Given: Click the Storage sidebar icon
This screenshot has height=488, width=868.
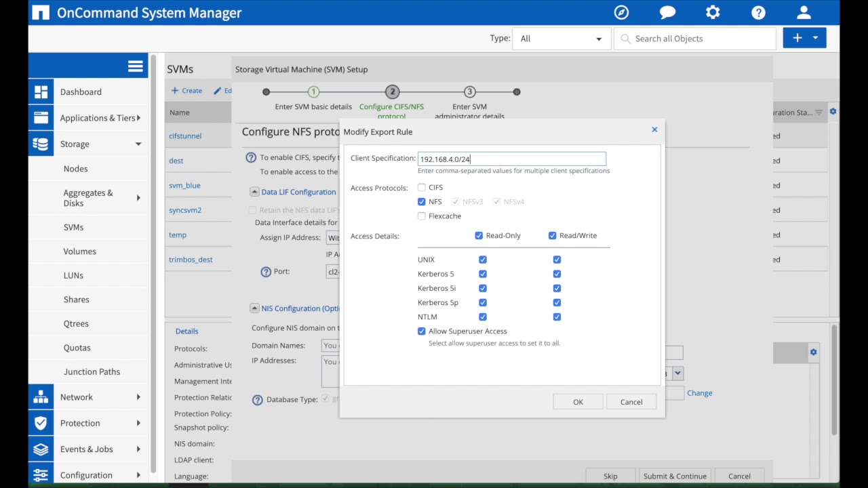Looking at the screenshot, I should (x=41, y=144).
